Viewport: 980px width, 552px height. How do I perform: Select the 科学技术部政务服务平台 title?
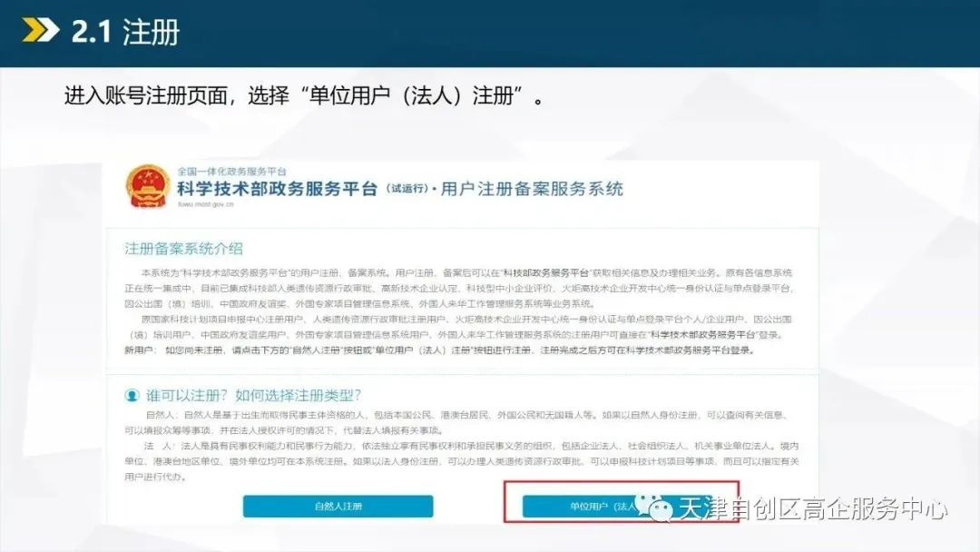278,189
